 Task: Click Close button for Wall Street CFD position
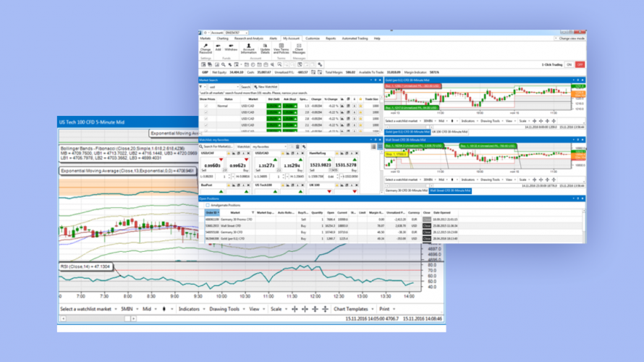click(427, 226)
